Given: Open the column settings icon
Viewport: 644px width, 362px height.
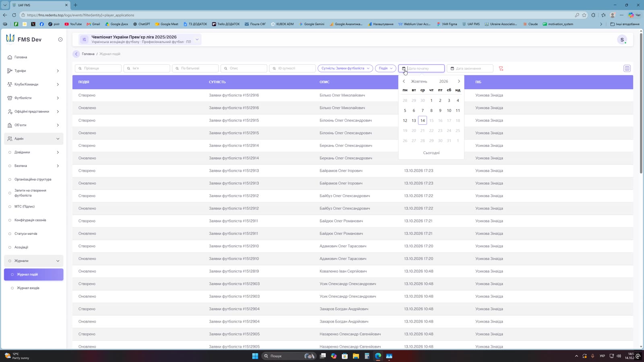Looking at the screenshot, I should point(627,68).
